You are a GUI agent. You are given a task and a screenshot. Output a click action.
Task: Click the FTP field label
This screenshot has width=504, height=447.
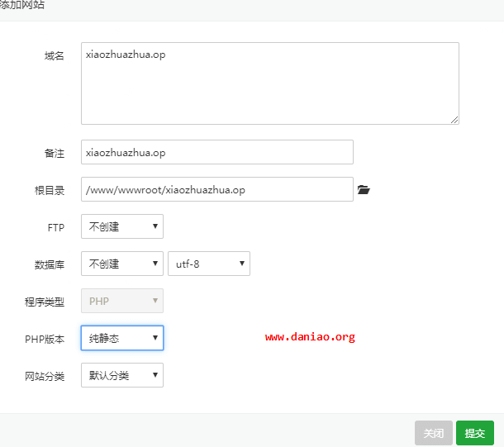[x=56, y=228]
